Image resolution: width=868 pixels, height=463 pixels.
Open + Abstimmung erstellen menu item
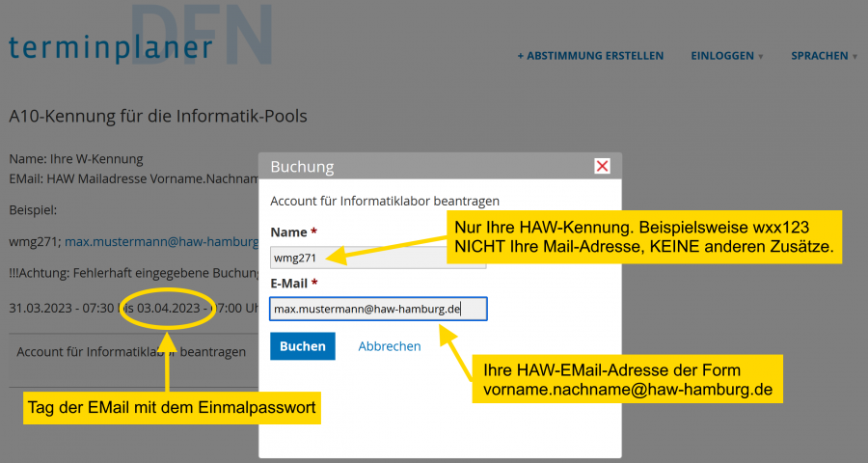point(590,56)
